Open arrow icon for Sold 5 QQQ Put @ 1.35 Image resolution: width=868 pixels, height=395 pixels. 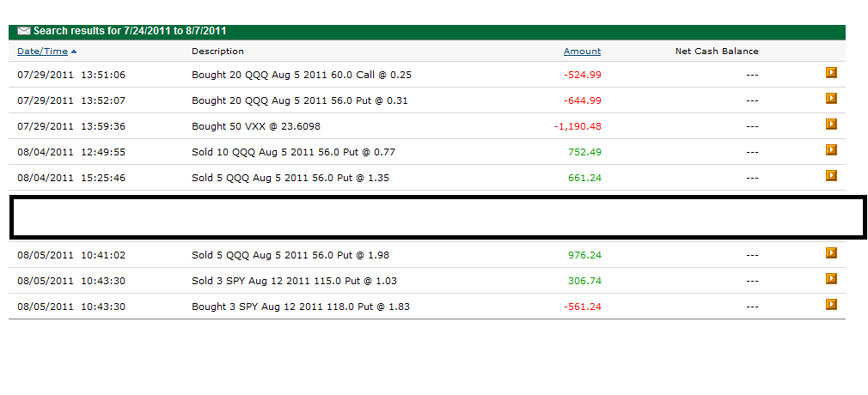pyautogui.click(x=831, y=175)
